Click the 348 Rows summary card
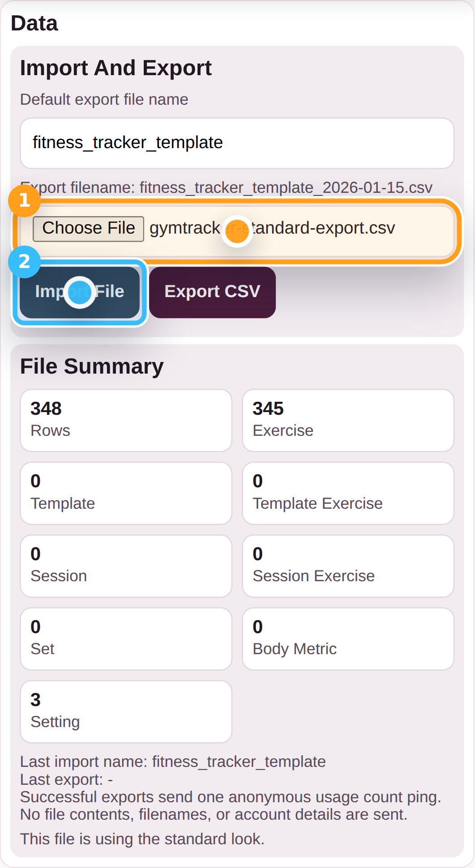This screenshot has height=868, width=475. click(x=126, y=420)
